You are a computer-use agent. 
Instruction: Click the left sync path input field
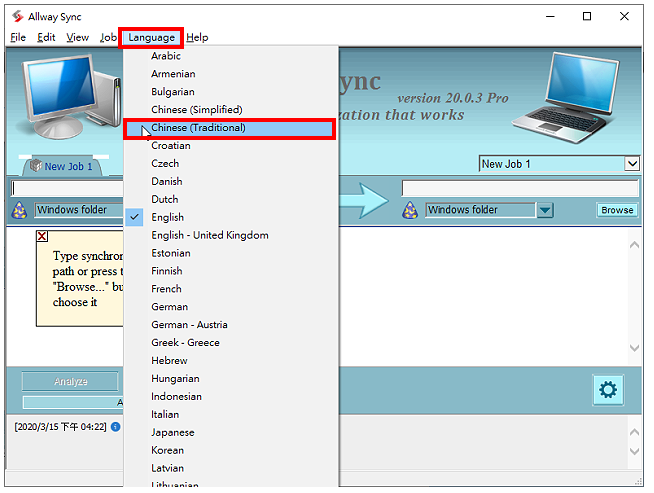[x=67, y=188]
